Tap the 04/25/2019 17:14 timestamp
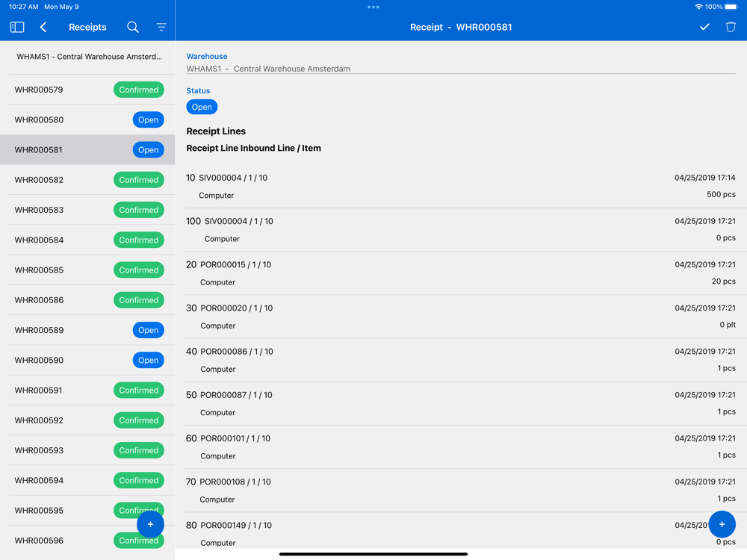The height and width of the screenshot is (560, 747). (705, 178)
